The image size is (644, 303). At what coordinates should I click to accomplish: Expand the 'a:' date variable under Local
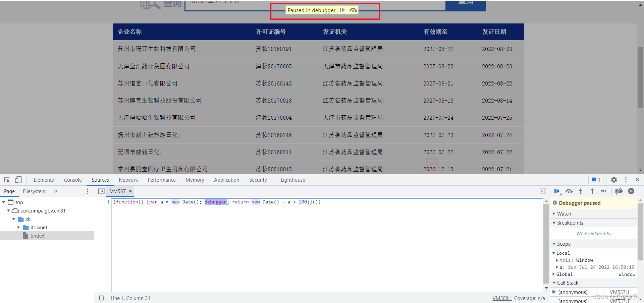click(557, 267)
